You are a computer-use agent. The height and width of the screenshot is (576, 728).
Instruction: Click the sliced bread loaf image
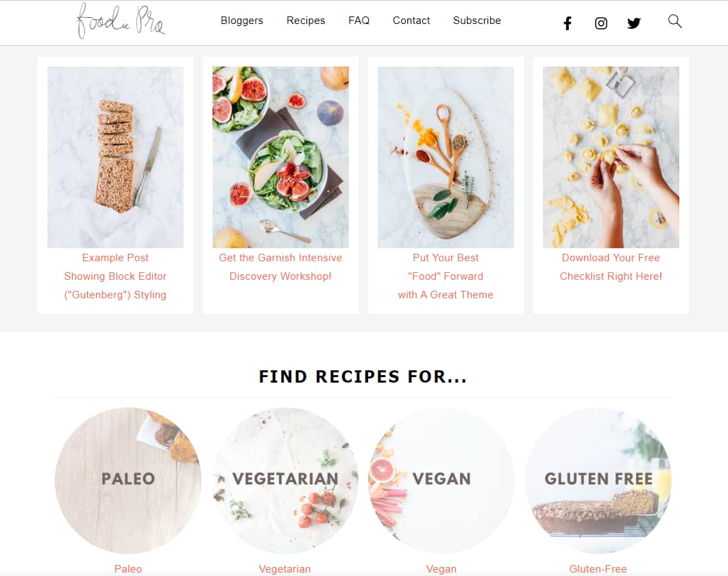116,157
